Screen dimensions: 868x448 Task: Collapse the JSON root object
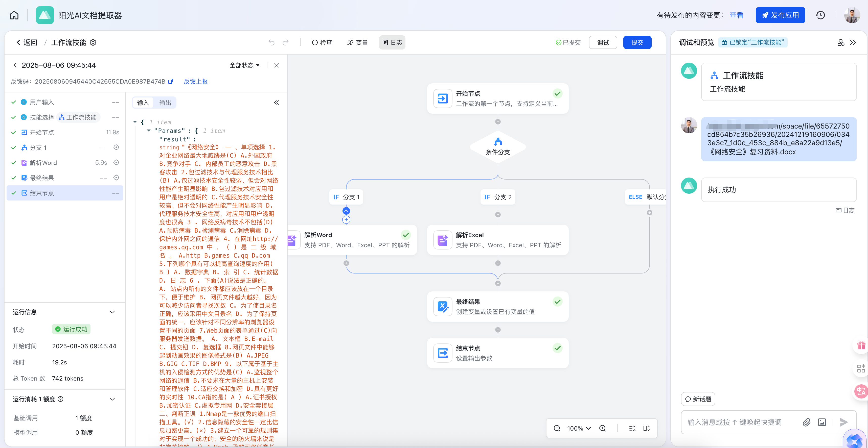pos(135,122)
